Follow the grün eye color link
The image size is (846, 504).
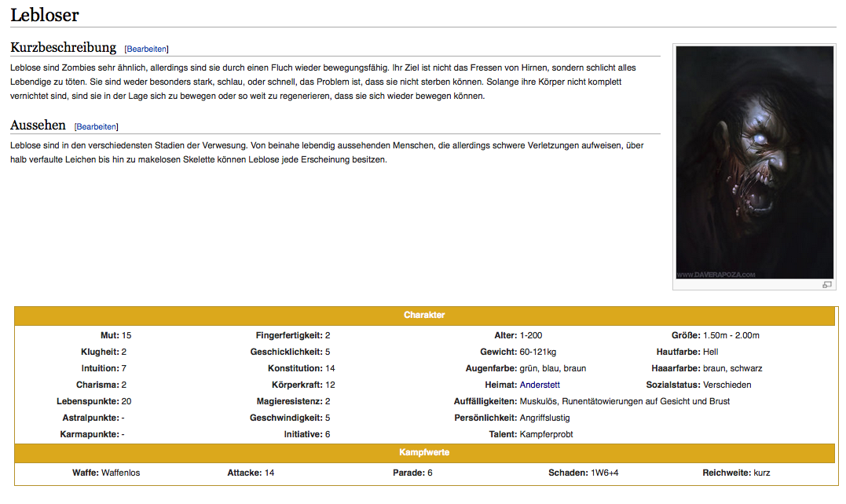(527, 367)
